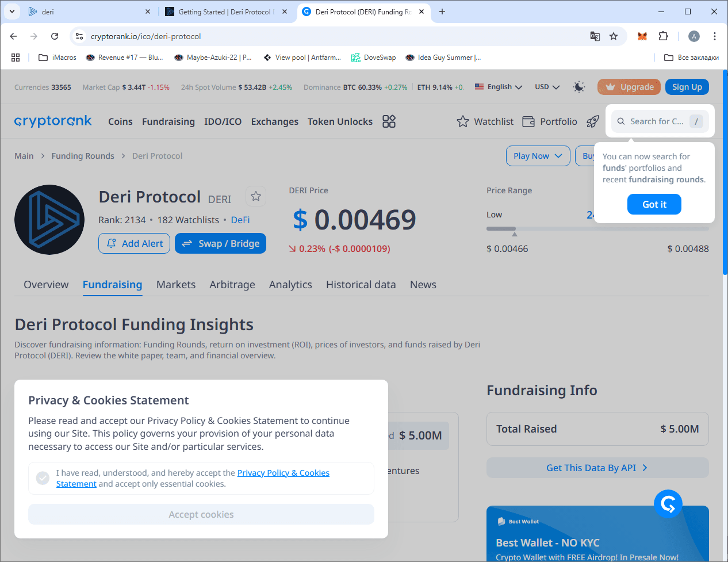Open iMacros bookmarks folder

(x=58, y=58)
